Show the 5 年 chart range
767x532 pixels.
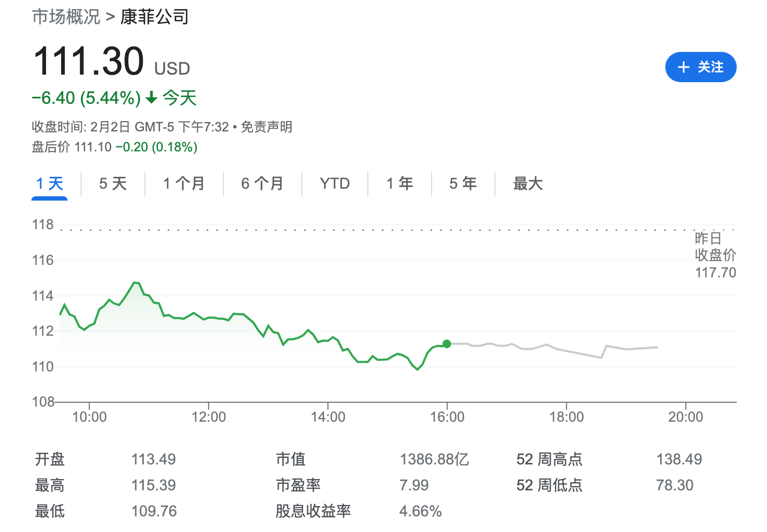pos(463,184)
